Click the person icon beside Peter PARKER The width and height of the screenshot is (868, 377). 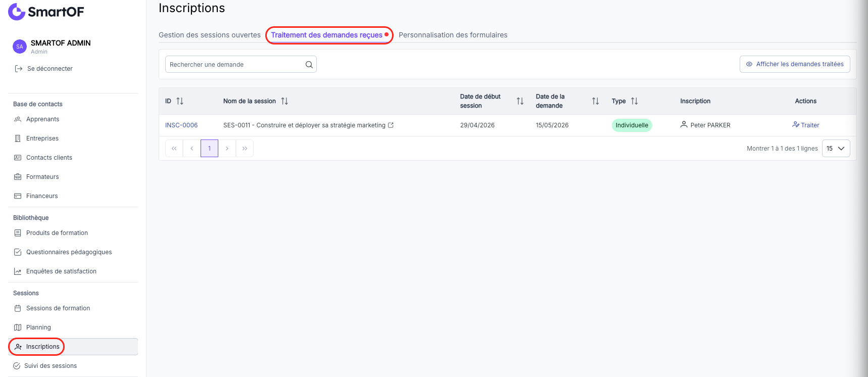(x=684, y=124)
